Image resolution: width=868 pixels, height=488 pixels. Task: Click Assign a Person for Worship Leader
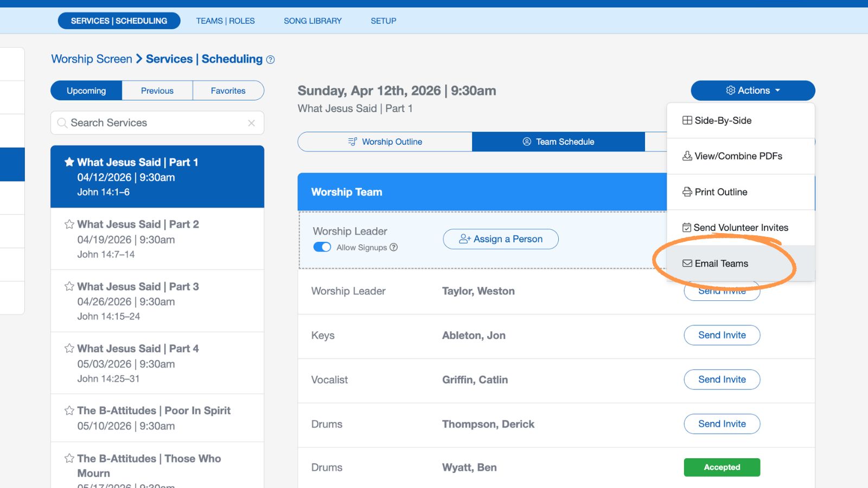point(500,239)
